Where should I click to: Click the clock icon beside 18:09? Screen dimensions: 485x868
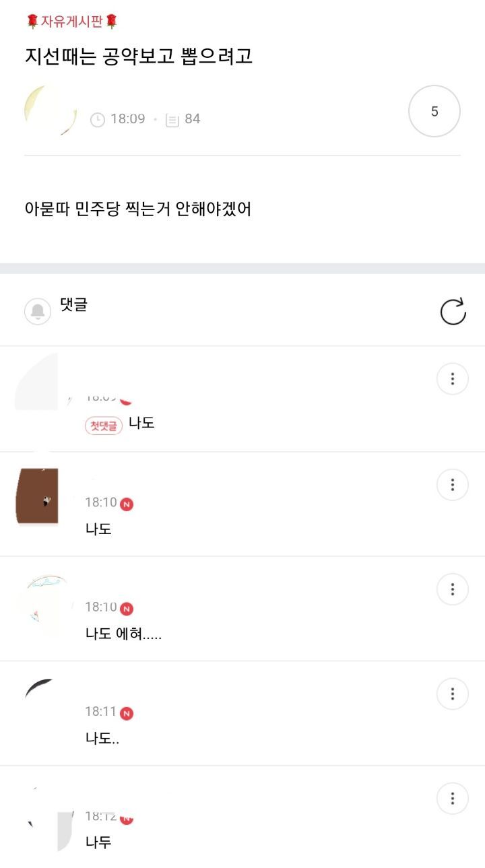98,120
